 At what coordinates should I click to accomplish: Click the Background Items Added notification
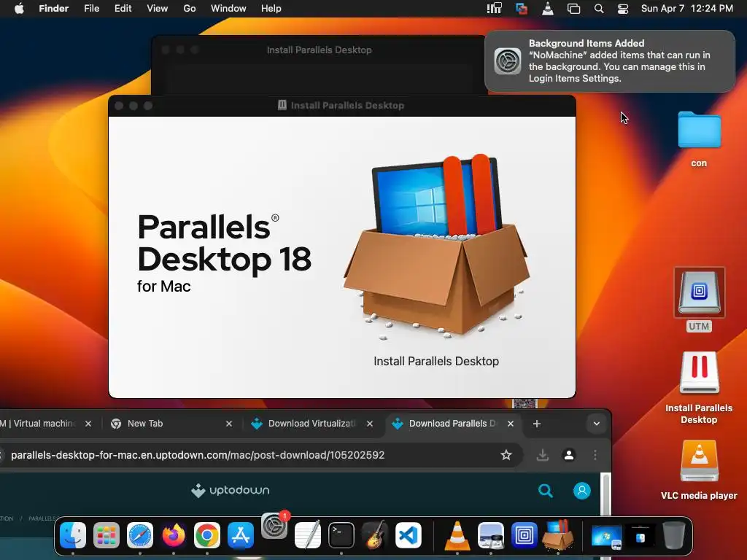(x=610, y=61)
